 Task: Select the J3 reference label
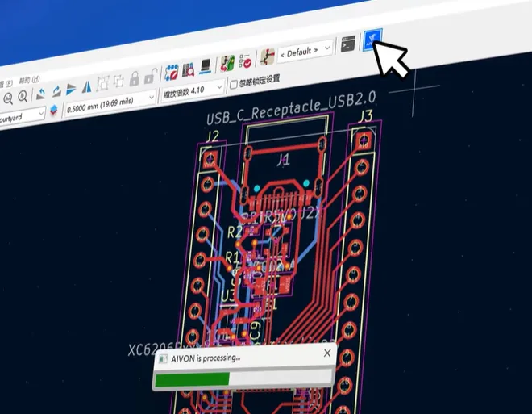[x=365, y=116]
